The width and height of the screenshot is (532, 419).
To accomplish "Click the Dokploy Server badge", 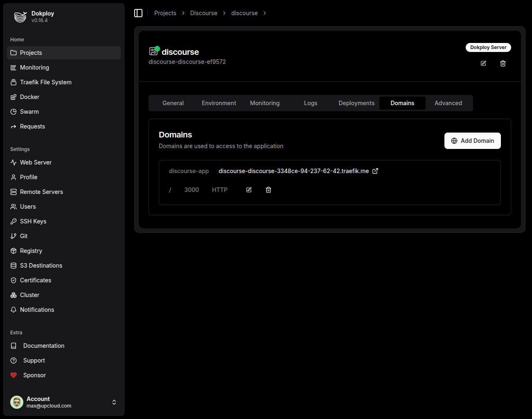I will [x=488, y=47].
